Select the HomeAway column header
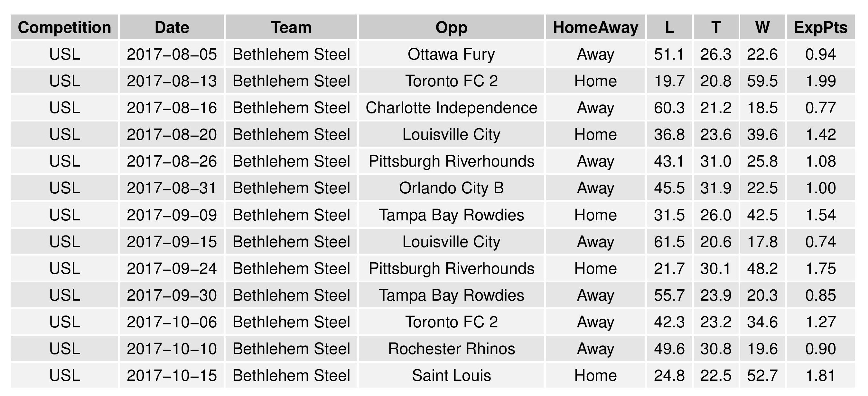The image size is (868, 396). click(x=595, y=27)
